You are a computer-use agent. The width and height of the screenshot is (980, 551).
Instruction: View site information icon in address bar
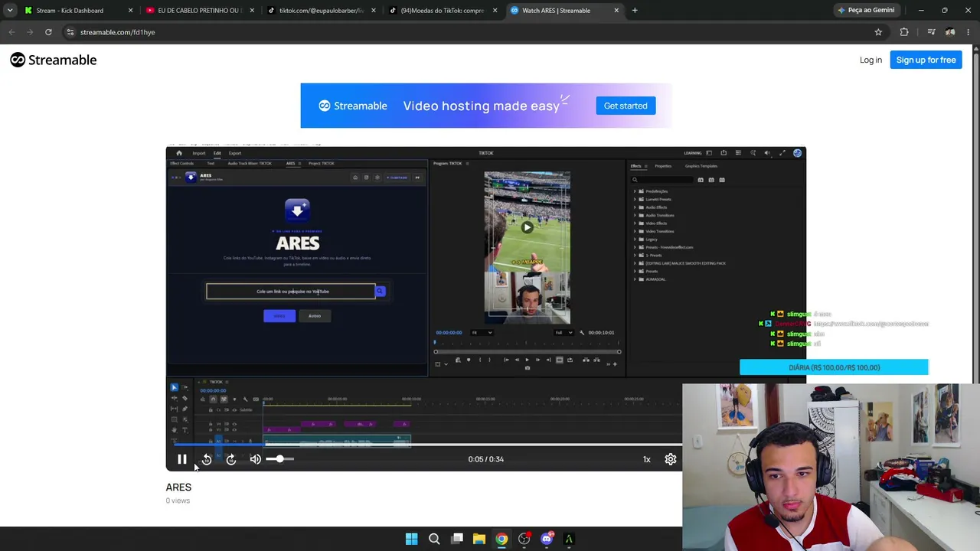70,32
